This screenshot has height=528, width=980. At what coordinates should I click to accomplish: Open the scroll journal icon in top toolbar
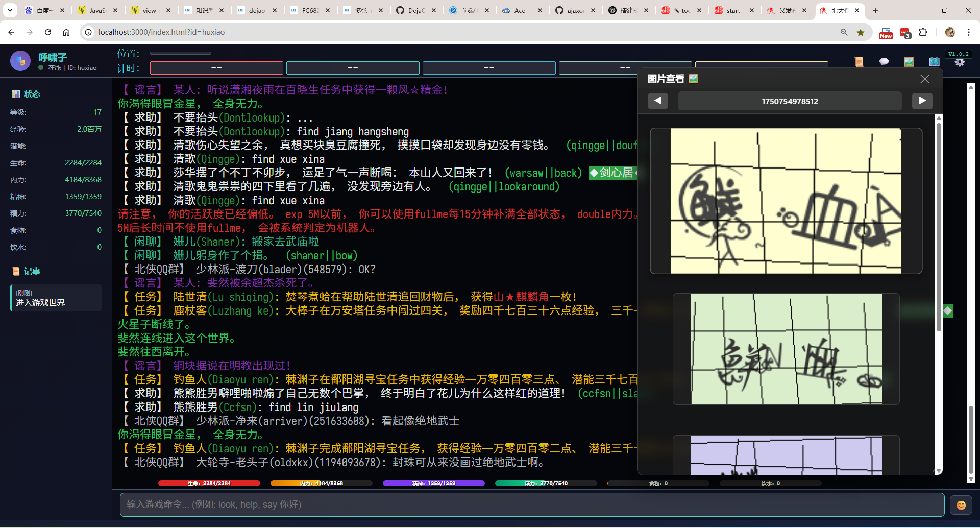(859, 61)
